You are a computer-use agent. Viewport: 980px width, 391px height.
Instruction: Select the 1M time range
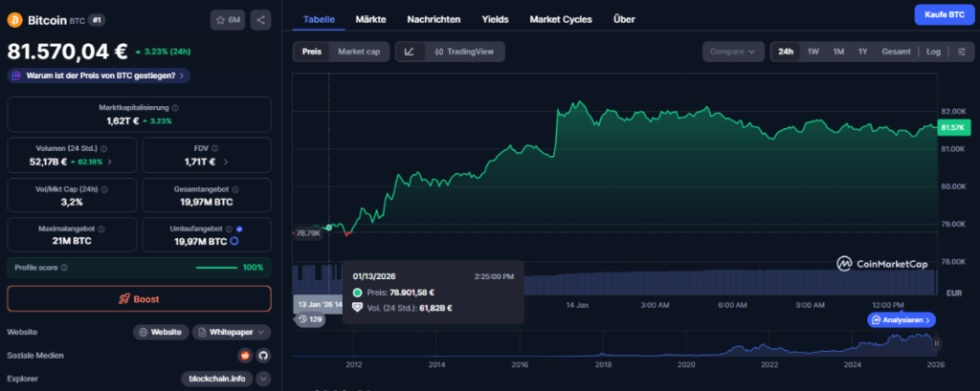coord(838,52)
